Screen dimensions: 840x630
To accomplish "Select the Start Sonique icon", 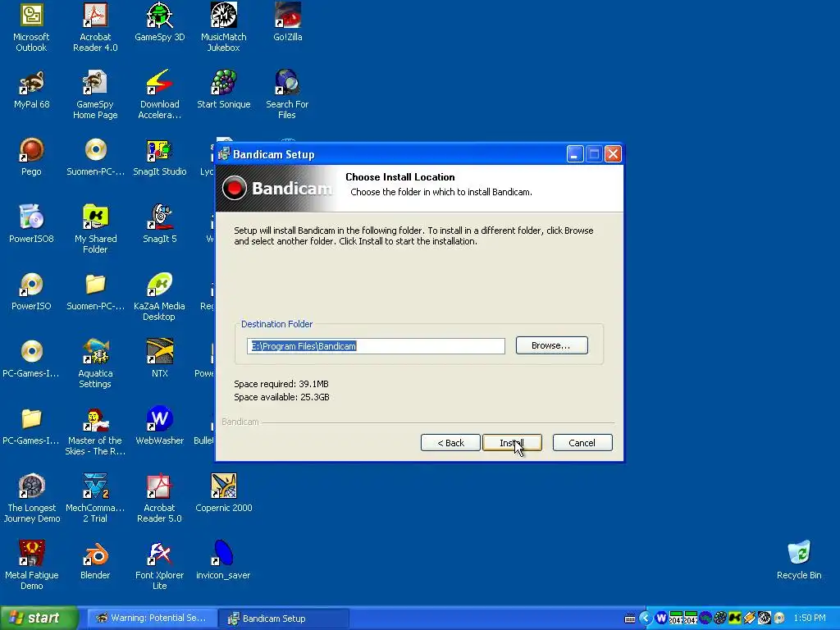I will coord(223,89).
